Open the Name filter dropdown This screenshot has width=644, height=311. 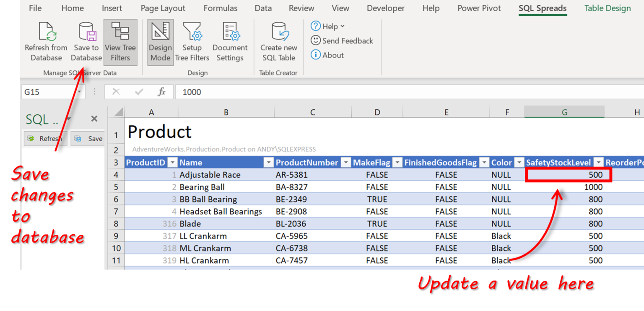coord(268,162)
